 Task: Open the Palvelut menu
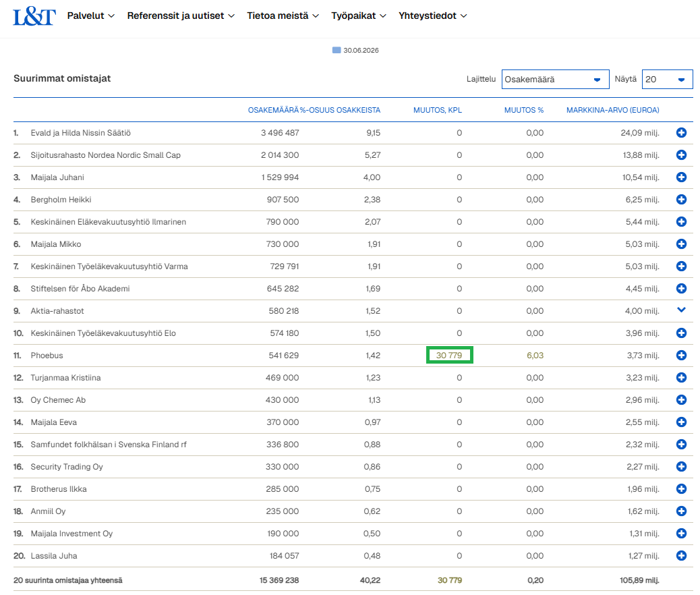[x=90, y=16]
